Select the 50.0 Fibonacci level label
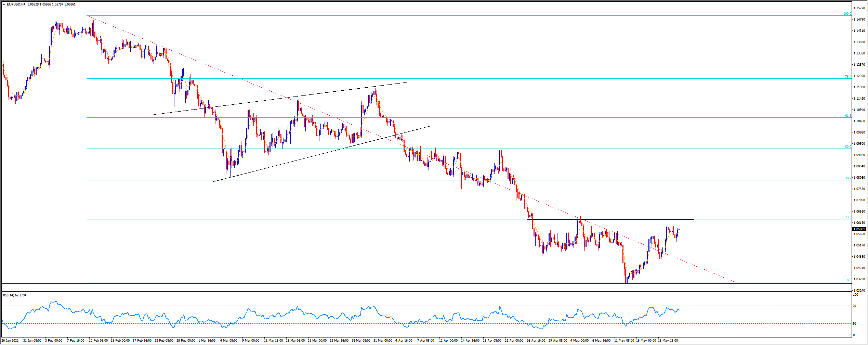The image size is (868, 345). [x=848, y=147]
